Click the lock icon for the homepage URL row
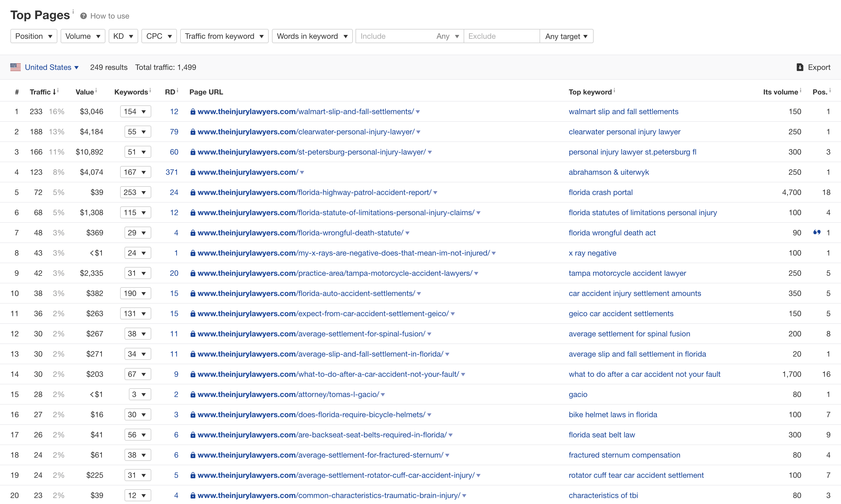 (x=193, y=172)
